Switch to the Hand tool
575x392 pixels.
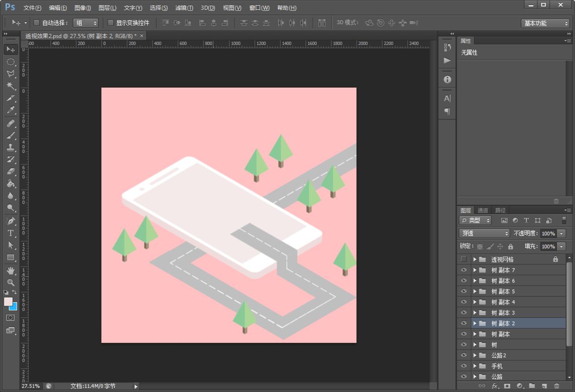(x=11, y=270)
